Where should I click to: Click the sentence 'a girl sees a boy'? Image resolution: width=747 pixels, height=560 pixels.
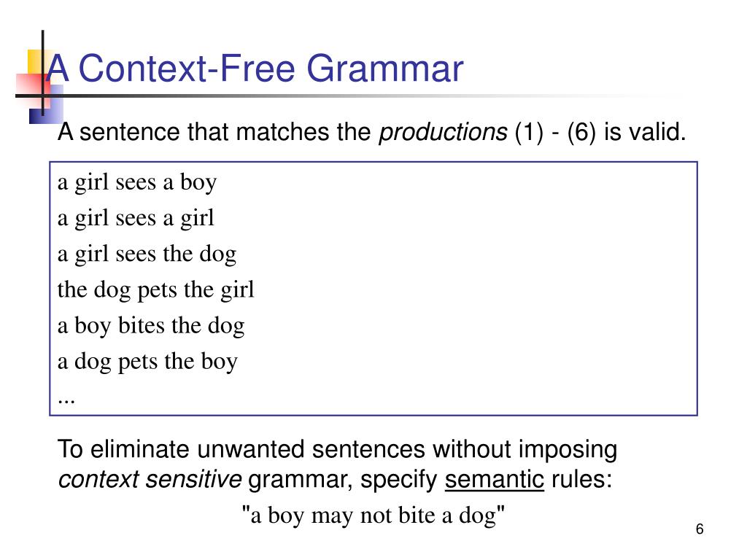tap(137, 182)
